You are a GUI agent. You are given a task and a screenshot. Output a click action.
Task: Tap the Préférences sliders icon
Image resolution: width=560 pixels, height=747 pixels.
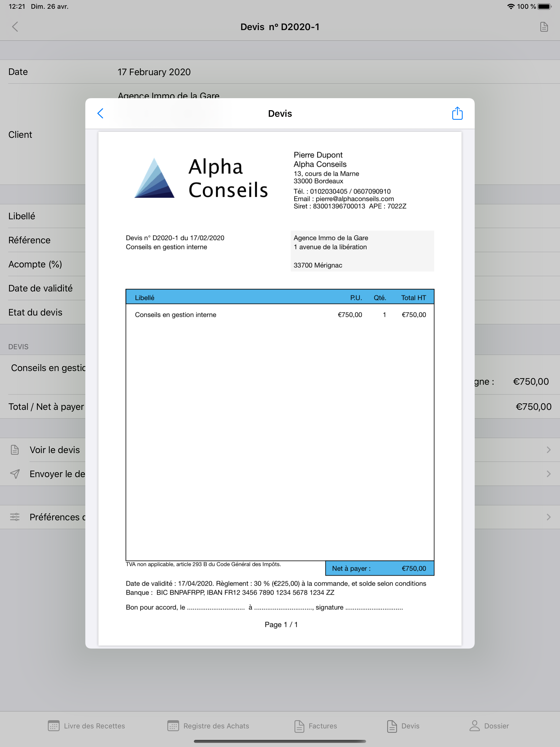15,517
